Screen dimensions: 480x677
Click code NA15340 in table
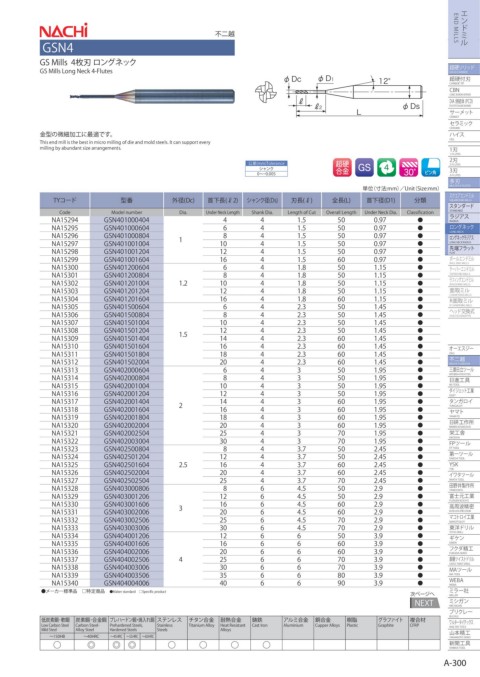click(65, 583)
